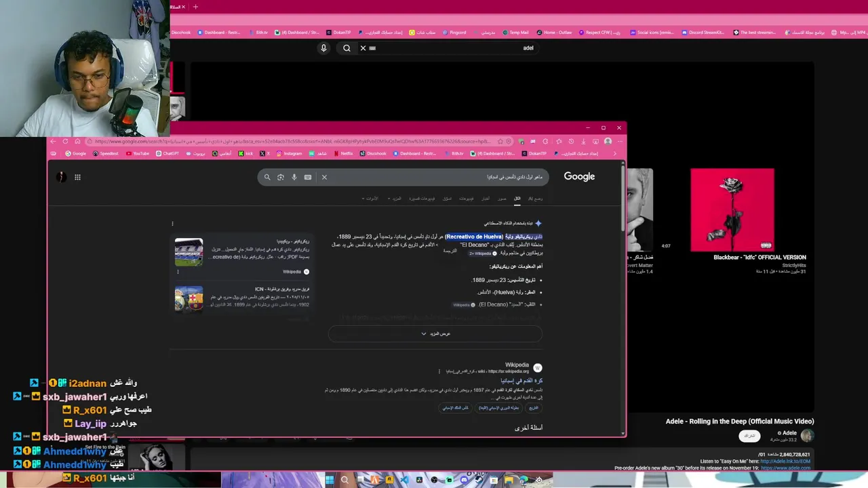Open three-dot menu above AI source cards

172,224
